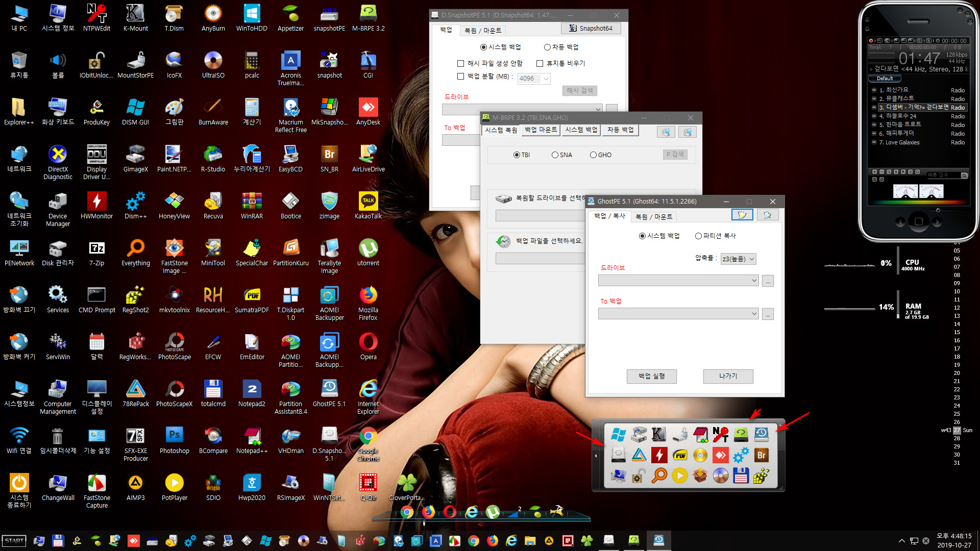Click P.검색 button in M-BRPE
Image resolution: width=980 pixels, height=551 pixels.
click(675, 154)
